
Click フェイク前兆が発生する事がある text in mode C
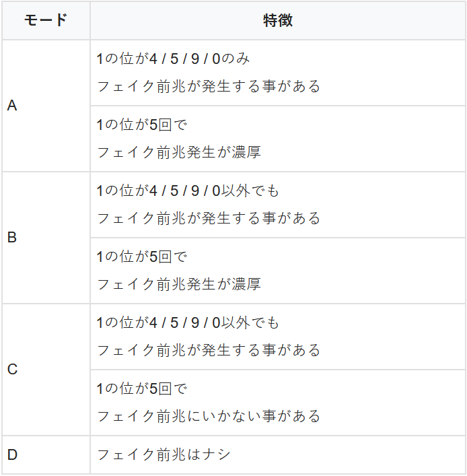coord(209,350)
